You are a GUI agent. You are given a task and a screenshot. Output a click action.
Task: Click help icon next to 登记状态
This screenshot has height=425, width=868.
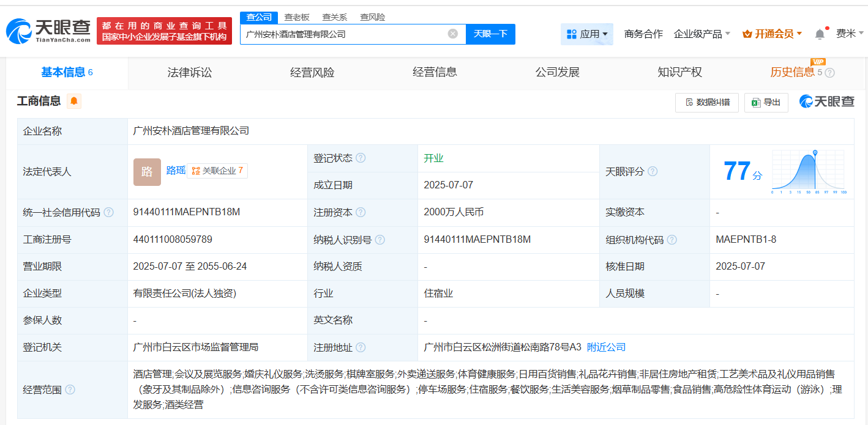[361, 158]
